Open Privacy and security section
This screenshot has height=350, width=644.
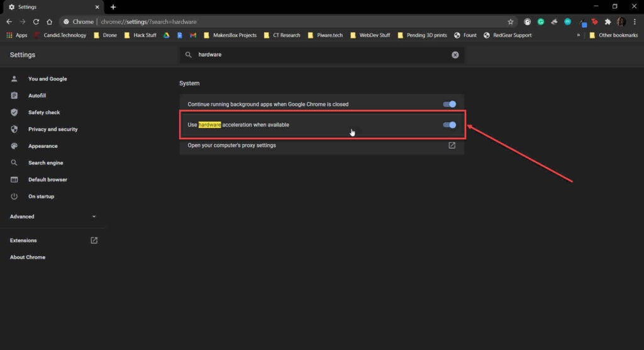point(53,129)
